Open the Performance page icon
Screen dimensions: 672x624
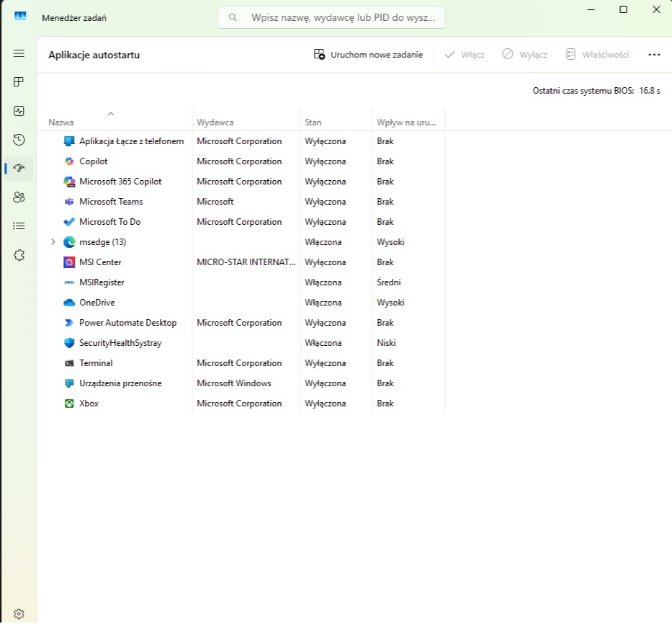[x=19, y=111]
